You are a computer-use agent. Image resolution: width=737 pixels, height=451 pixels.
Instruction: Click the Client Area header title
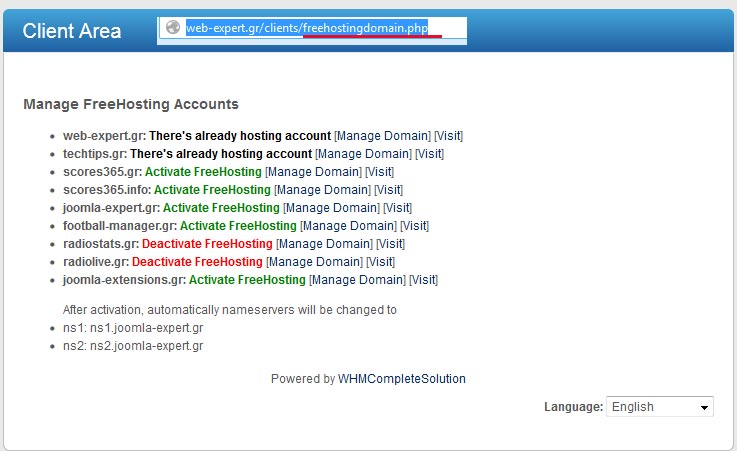72,31
